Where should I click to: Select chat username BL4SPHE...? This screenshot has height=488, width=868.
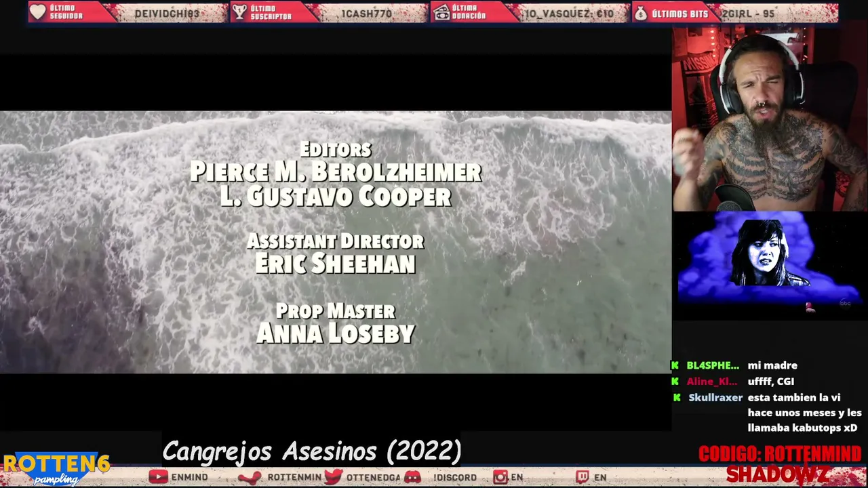pos(713,365)
